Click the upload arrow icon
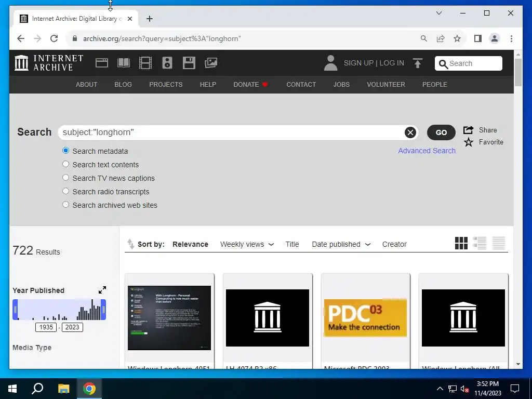The height and width of the screenshot is (399, 532). click(418, 63)
